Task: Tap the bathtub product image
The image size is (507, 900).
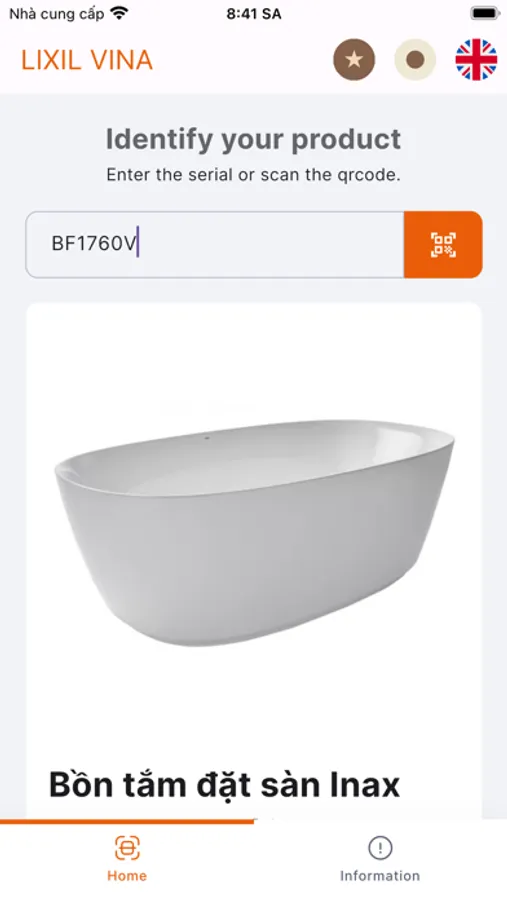Action: (254, 533)
